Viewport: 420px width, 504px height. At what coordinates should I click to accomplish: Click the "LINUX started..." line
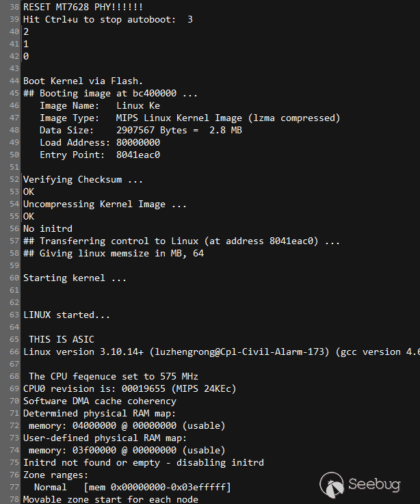(x=66, y=315)
